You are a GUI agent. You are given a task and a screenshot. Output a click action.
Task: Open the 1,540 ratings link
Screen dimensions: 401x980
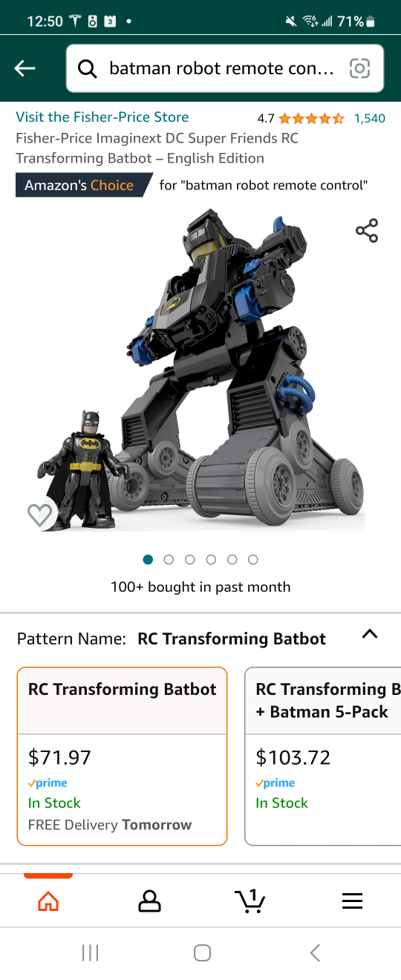[370, 118]
